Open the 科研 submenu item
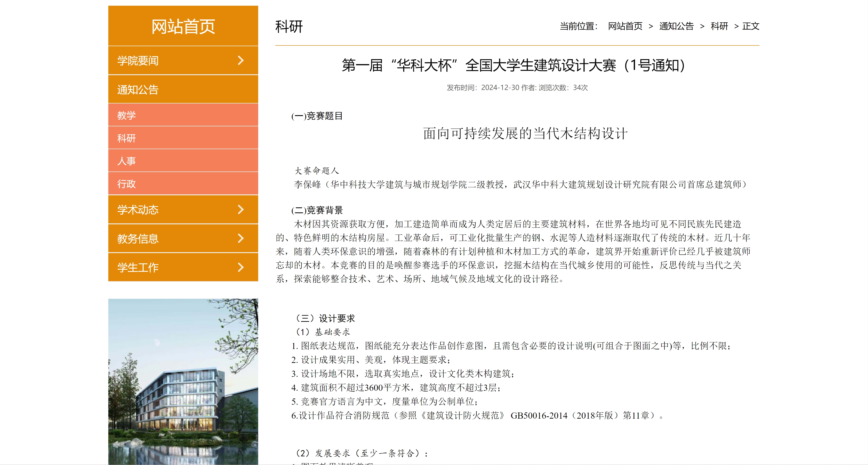 (126, 138)
